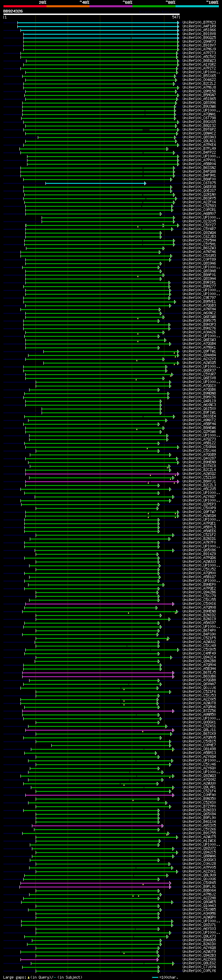Select the UniRef100_B9T6P2 label
Image resolution: width=222 pixels, height=980 pixels.
pyautogui.click(x=199, y=129)
